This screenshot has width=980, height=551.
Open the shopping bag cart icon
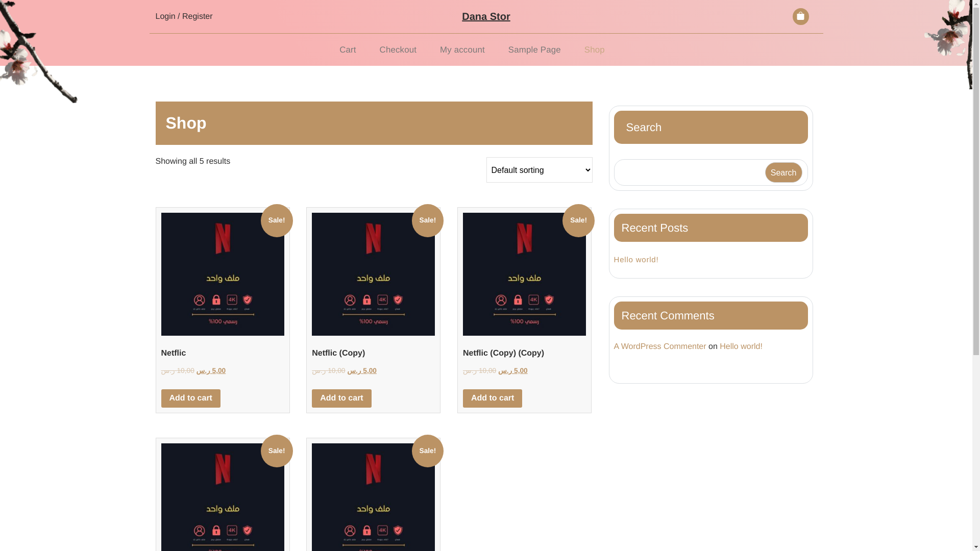tap(800, 16)
